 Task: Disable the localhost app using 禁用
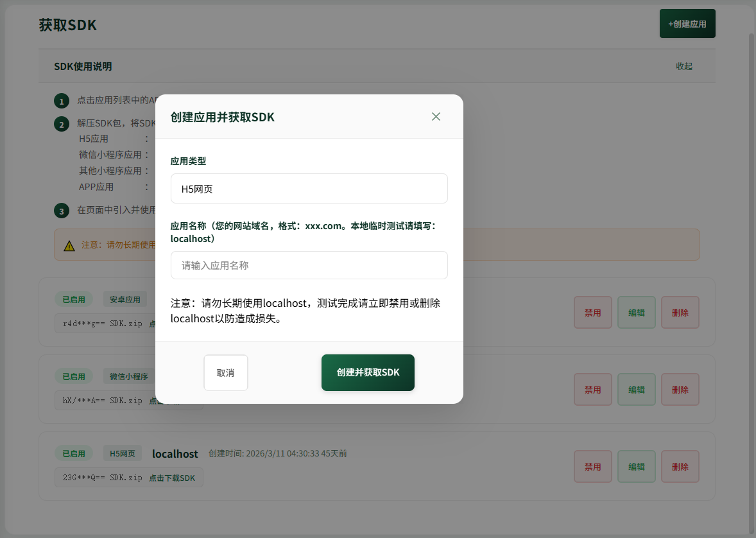592,466
